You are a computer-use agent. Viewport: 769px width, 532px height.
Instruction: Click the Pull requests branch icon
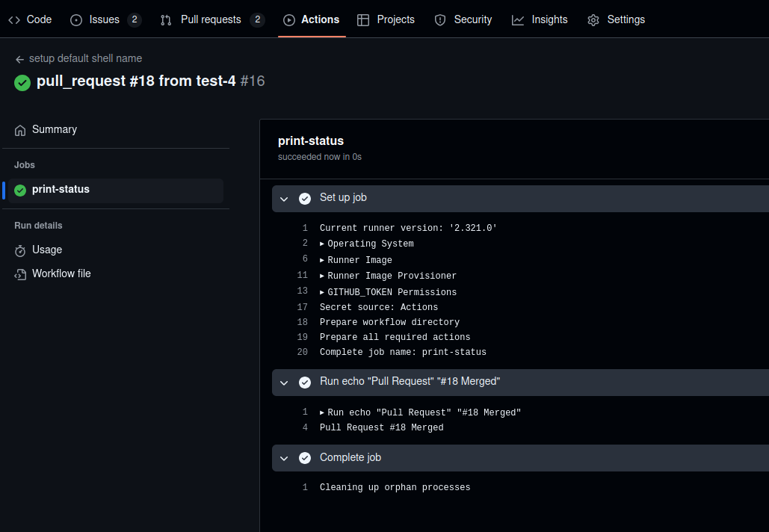(166, 20)
